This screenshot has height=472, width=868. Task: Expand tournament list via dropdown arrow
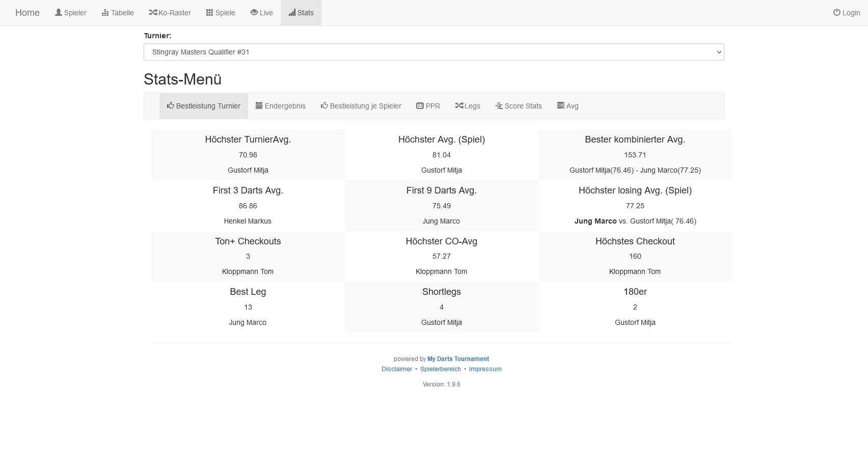tap(719, 52)
